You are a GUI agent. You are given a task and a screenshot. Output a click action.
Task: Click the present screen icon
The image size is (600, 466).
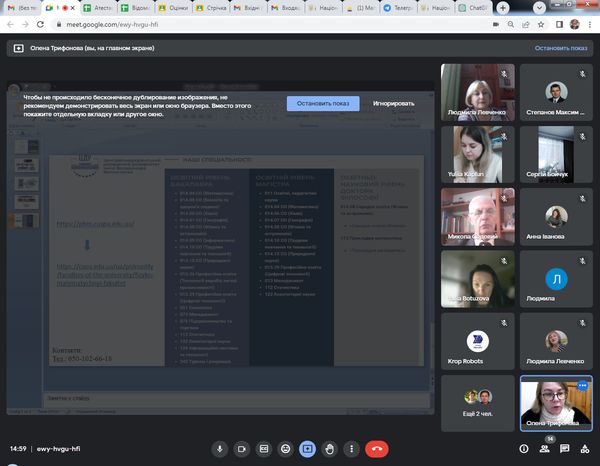coord(308,449)
